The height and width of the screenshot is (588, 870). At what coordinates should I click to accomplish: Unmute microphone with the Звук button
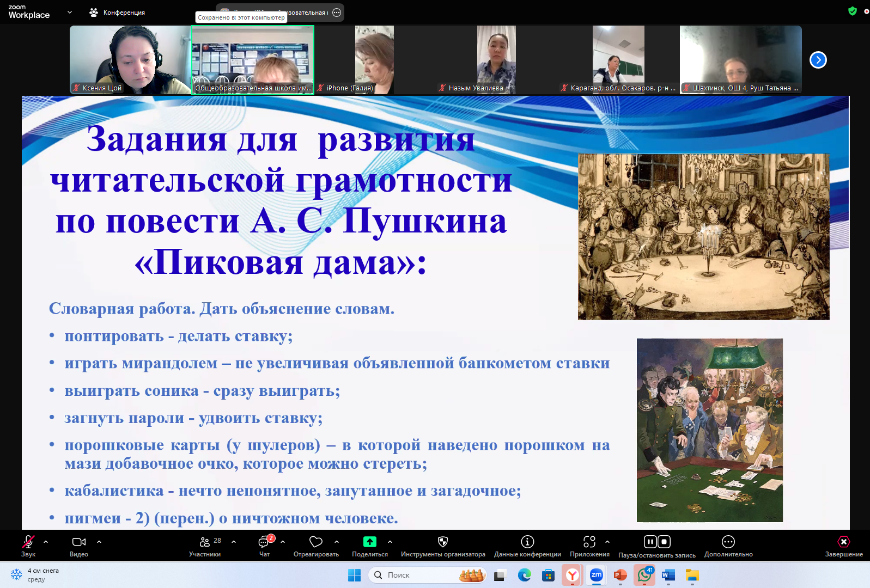point(28,542)
